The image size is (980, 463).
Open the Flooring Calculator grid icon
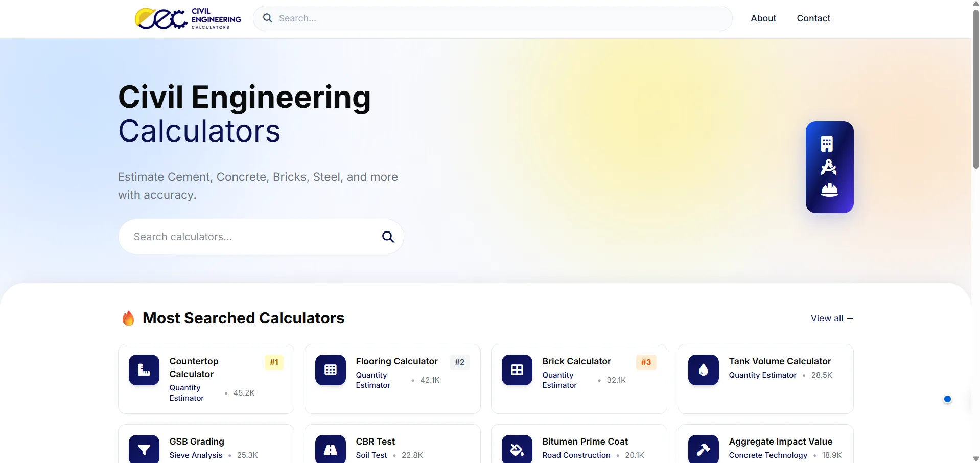tap(331, 370)
